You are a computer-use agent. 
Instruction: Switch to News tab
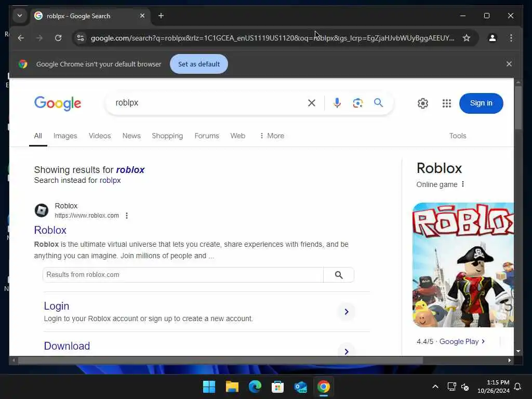(131, 136)
